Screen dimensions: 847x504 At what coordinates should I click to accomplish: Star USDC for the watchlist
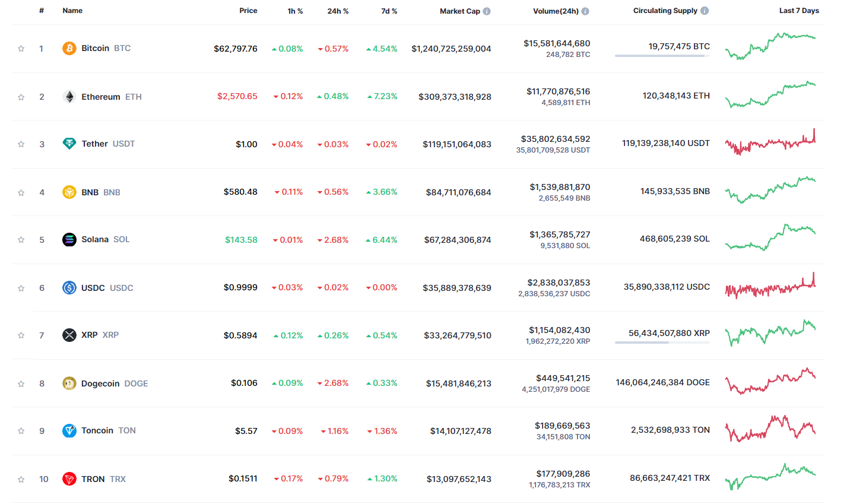[x=21, y=288]
